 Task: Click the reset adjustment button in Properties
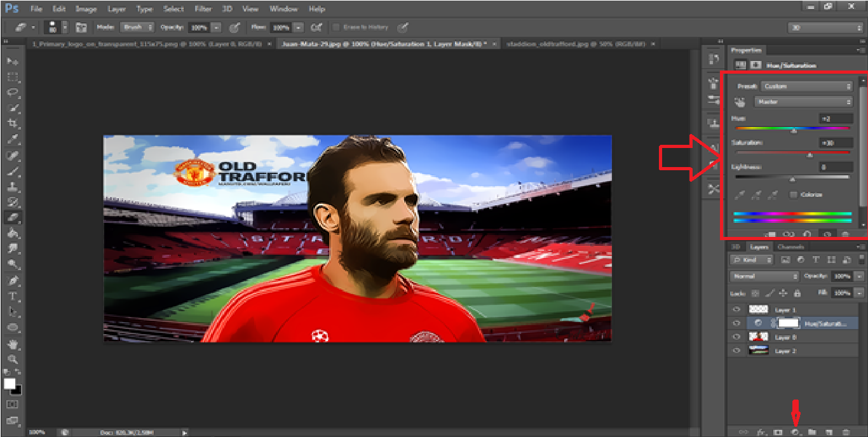point(808,234)
